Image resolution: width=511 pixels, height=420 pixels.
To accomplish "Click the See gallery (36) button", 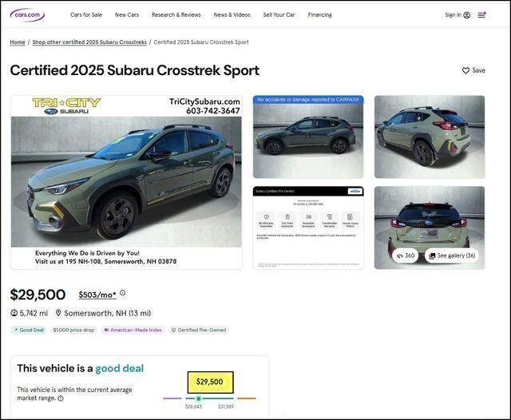I will point(451,256).
